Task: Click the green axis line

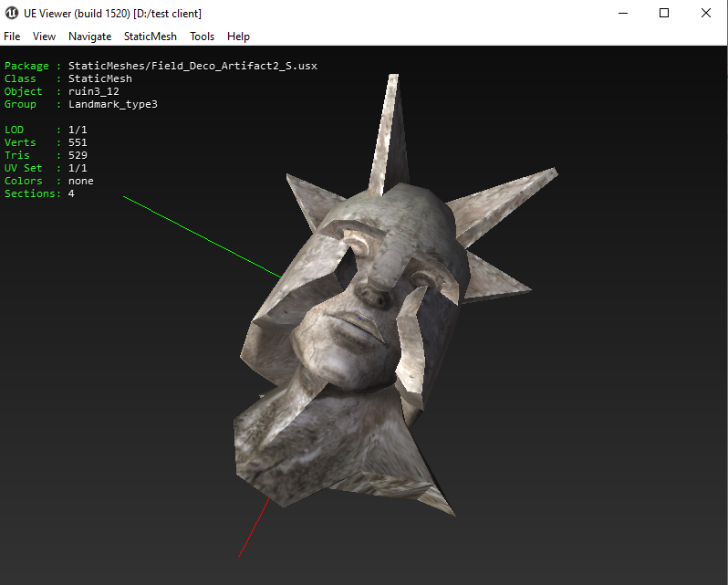Action: click(x=201, y=235)
